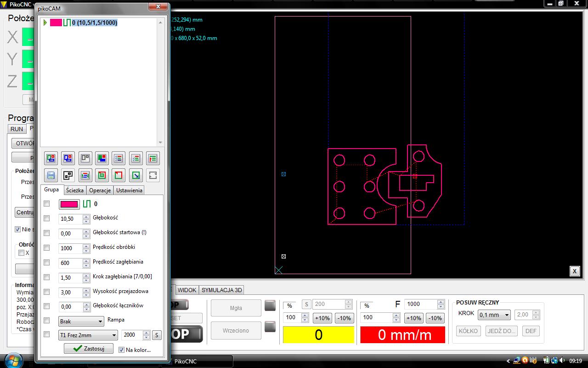Increase the F 1000 feed value with the up arrow
This screenshot has width=588, height=368.
441,302
